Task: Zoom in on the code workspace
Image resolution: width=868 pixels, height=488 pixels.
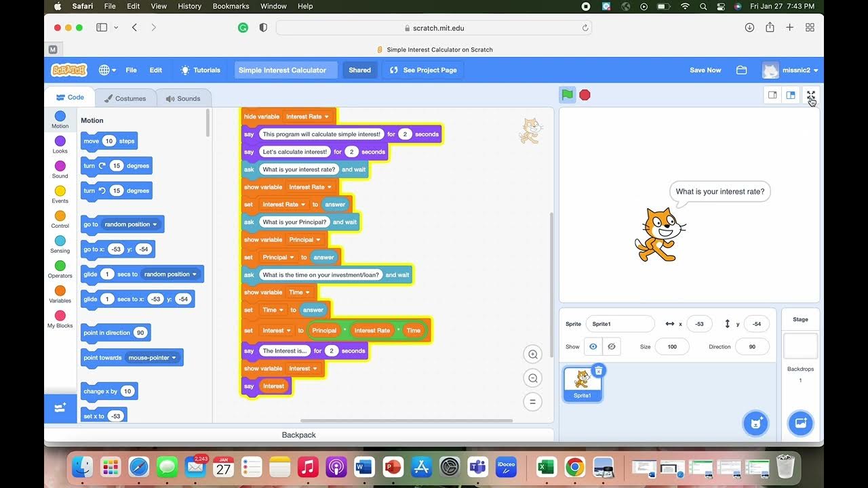Action: [x=532, y=354]
